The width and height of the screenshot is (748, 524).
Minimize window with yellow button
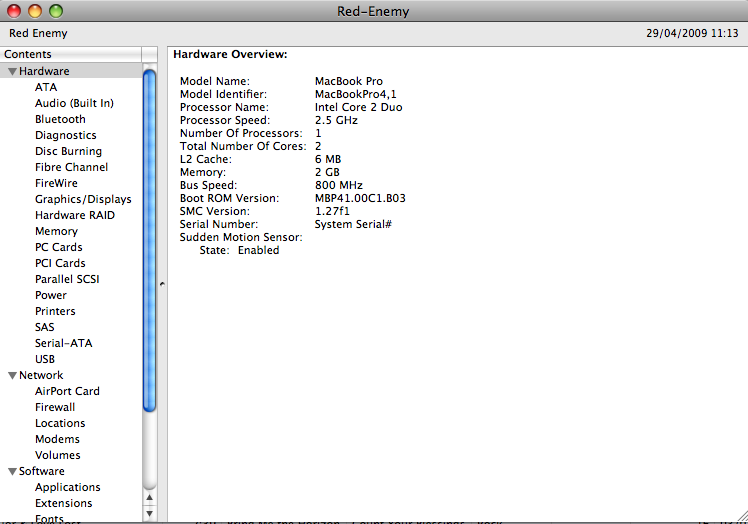pos(35,11)
